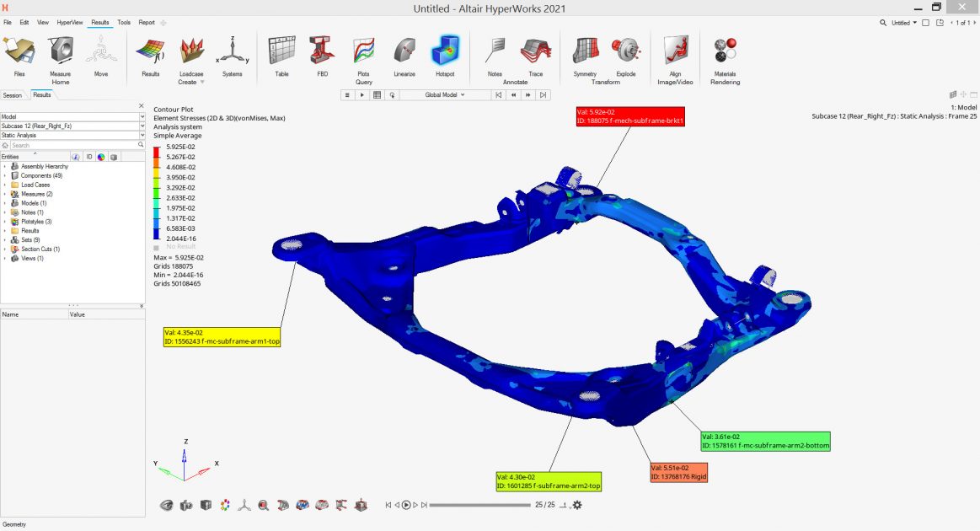Screen dimensions: 980x531
Task: Open the Align Image/Video tool
Action: pyautogui.click(x=674, y=54)
